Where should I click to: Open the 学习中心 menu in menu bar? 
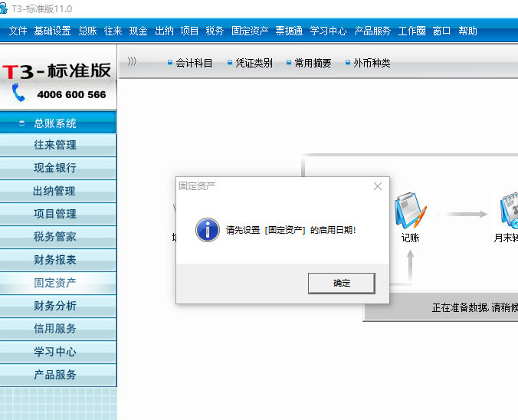(328, 31)
